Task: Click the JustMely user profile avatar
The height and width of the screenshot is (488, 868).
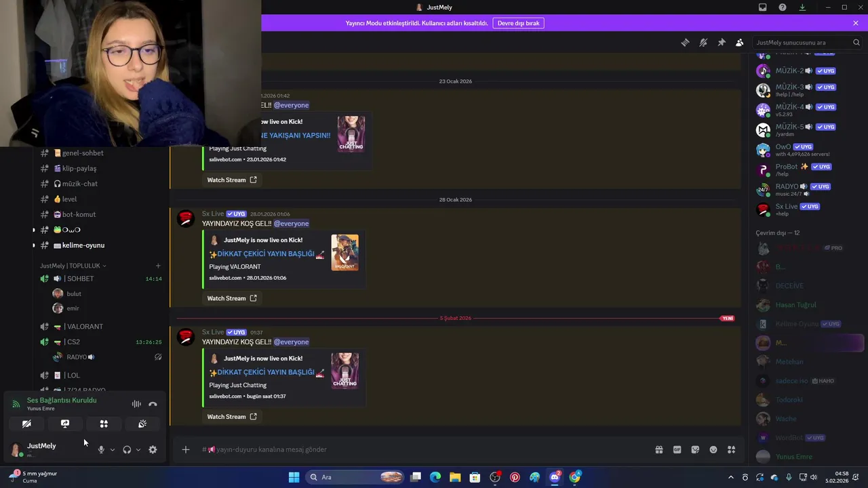Action: 16,449
